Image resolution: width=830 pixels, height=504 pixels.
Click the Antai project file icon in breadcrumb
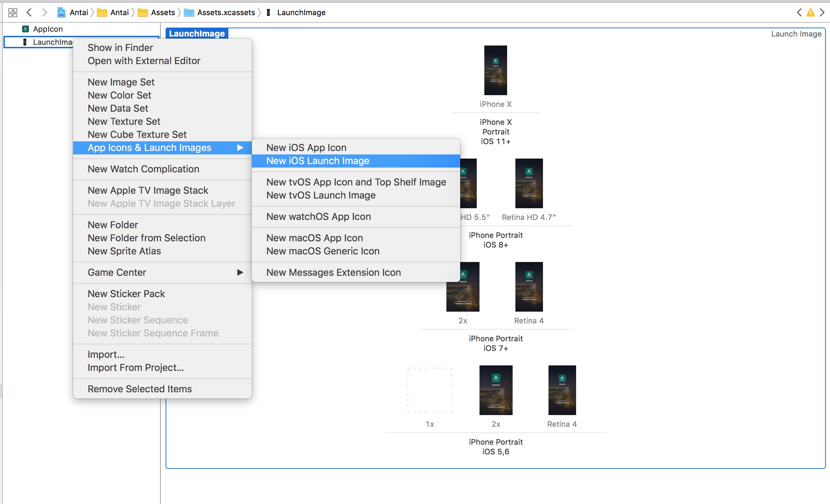[x=61, y=13]
